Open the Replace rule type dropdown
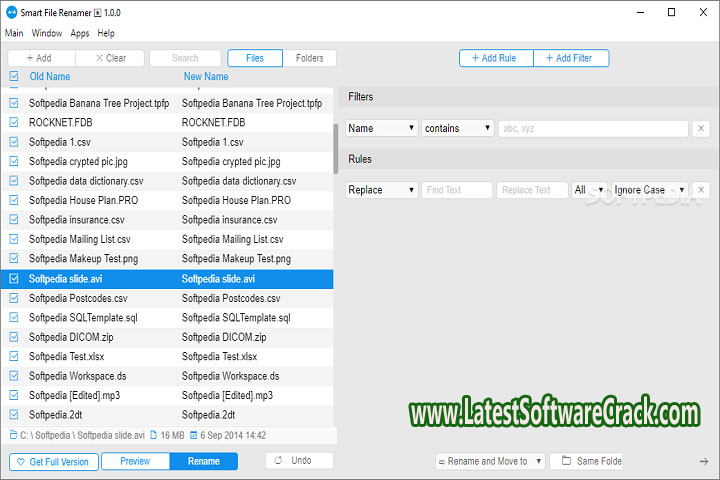This screenshot has width=720, height=480. tap(381, 190)
